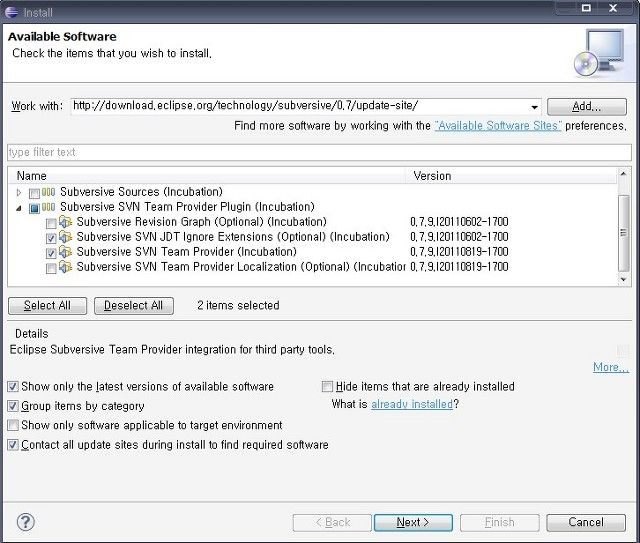The image size is (640, 543).
Task: Close the Install dialog window
Action: (613, 8)
